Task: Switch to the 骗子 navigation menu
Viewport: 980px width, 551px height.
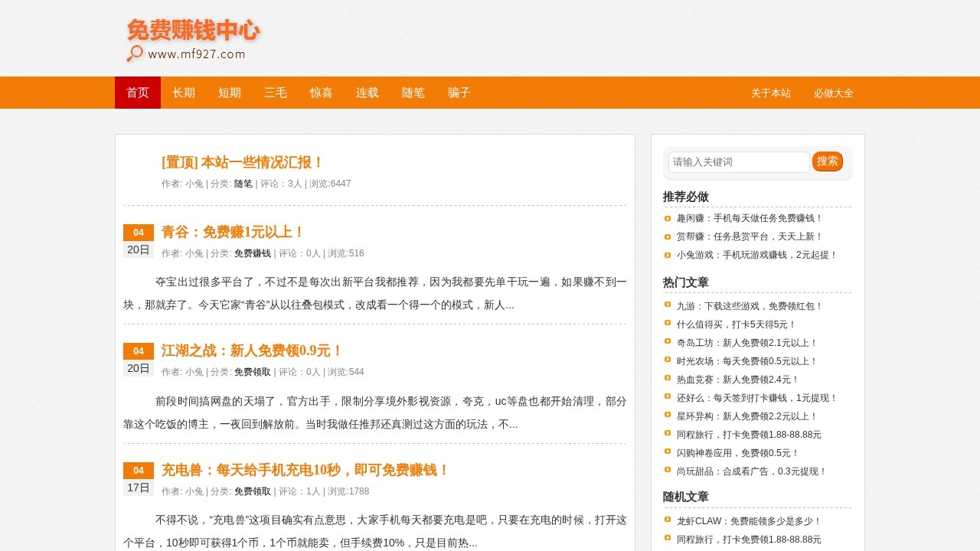Action: tap(458, 93)
